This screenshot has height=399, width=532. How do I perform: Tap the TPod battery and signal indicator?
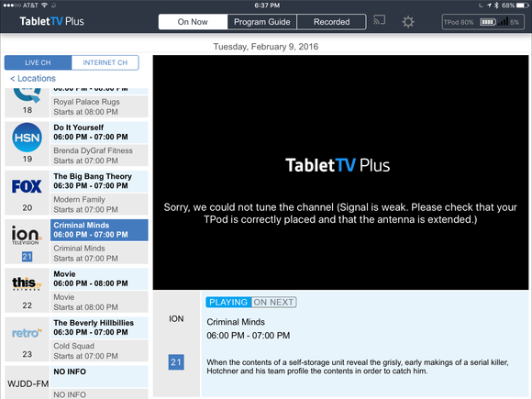click(482, 22)
